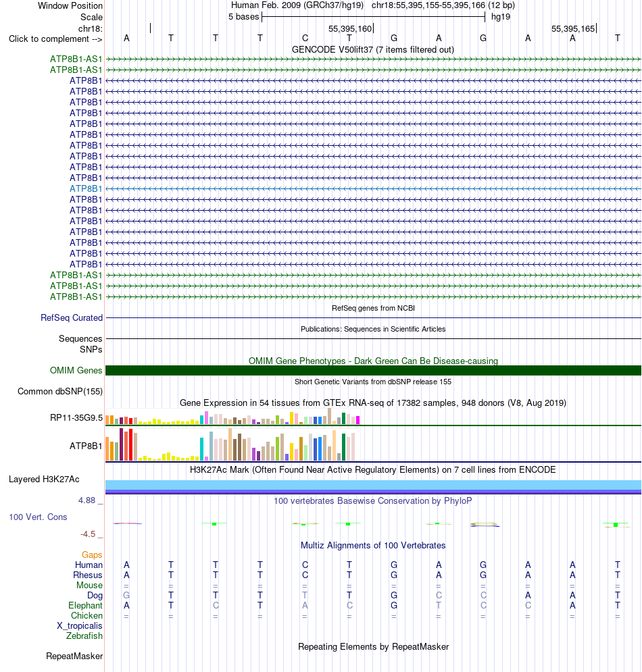Click the 'Human Feb. 2009 (GRCh37/hg19)' title text
This screenshot has width=642, height=672.
tap(297, 5)
